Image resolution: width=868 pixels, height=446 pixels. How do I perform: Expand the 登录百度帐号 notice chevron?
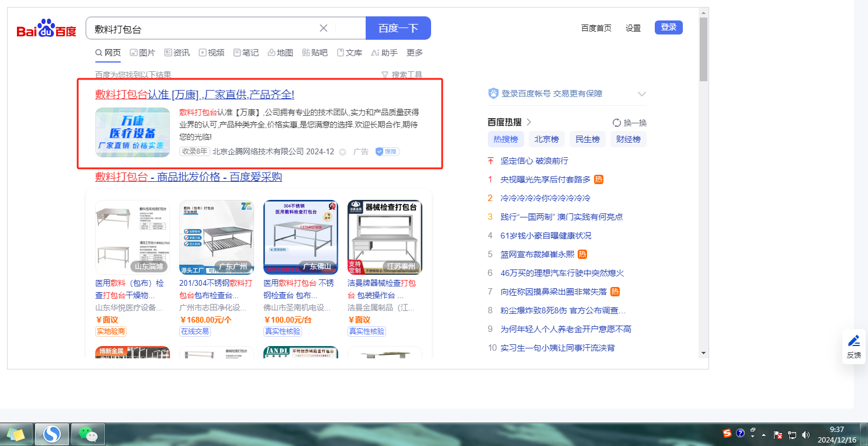[x=642, y=94]
